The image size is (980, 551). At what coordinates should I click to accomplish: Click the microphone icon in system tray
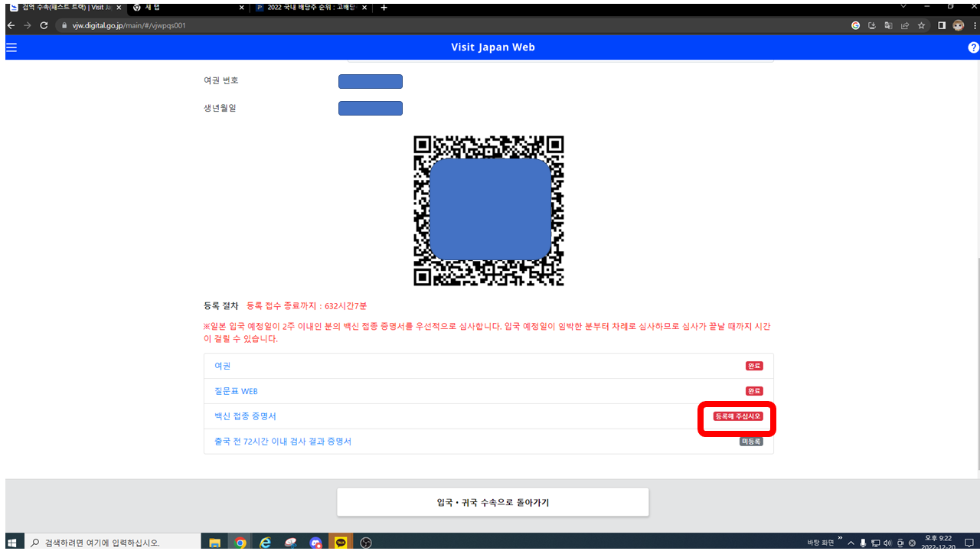coord(863,543)
